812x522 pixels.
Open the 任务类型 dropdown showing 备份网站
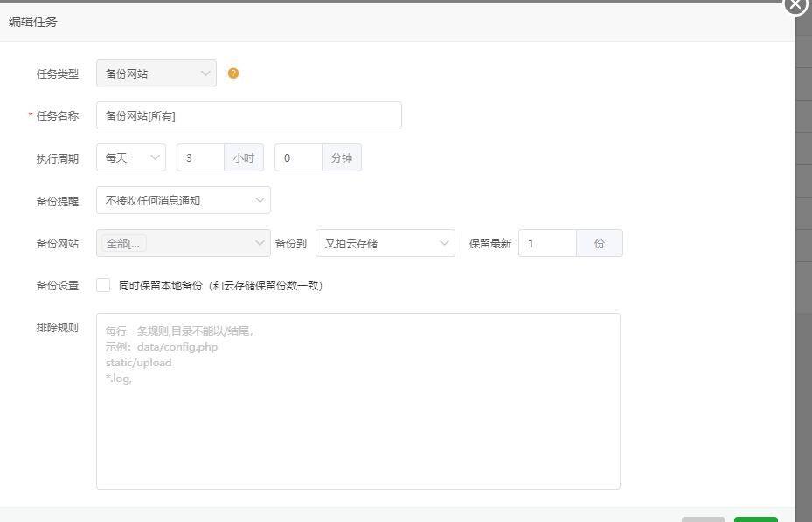156,73
